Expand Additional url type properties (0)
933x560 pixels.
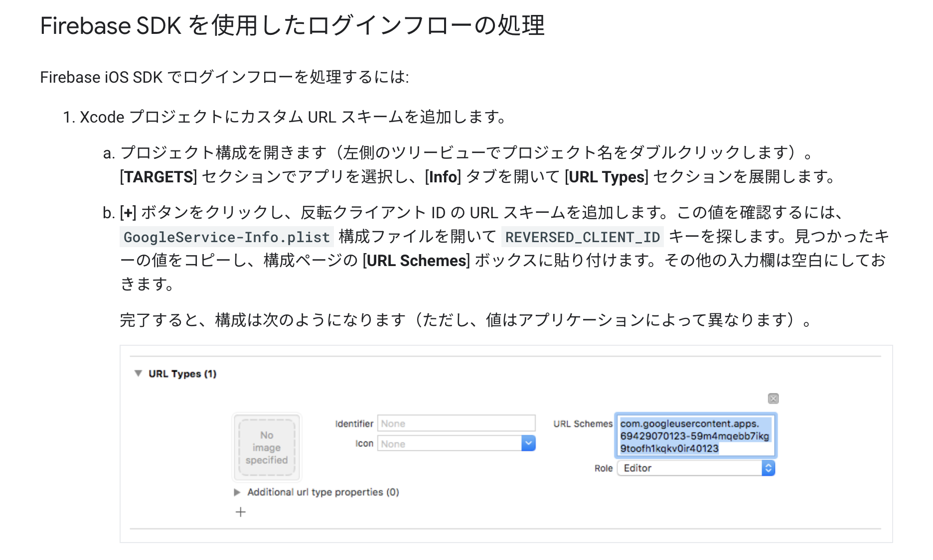237,492
